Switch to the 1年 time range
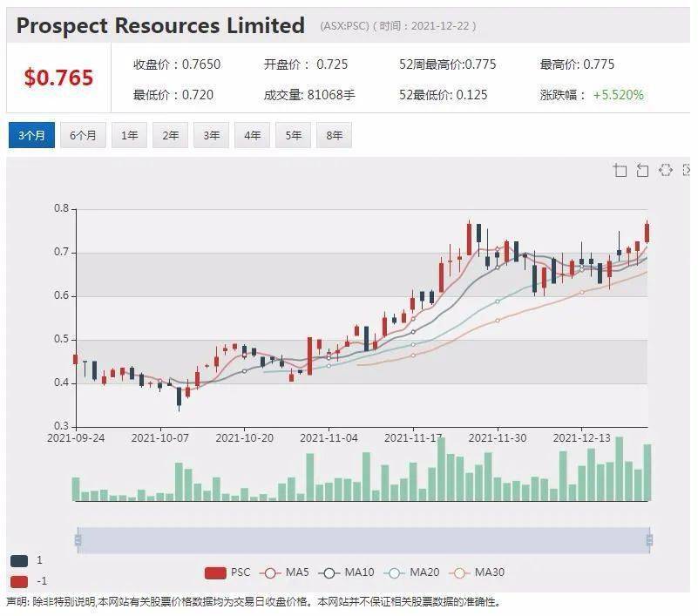 (129, 135)
